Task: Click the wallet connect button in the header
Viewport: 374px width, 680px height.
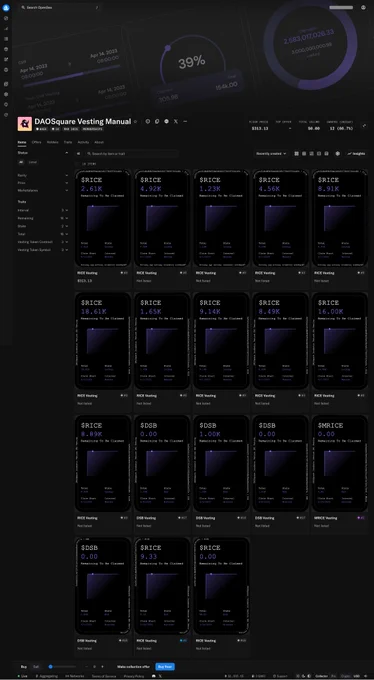Action: 341,7
